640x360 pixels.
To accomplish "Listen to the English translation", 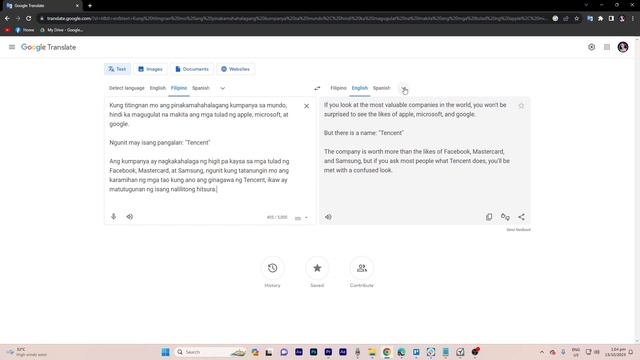I will pos(328,217).
